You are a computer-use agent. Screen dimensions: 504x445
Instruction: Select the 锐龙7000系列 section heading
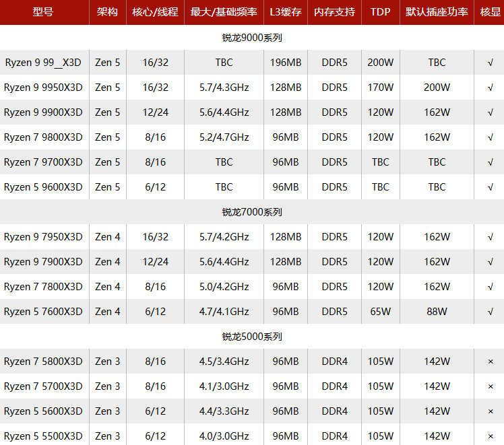point(252,212)
